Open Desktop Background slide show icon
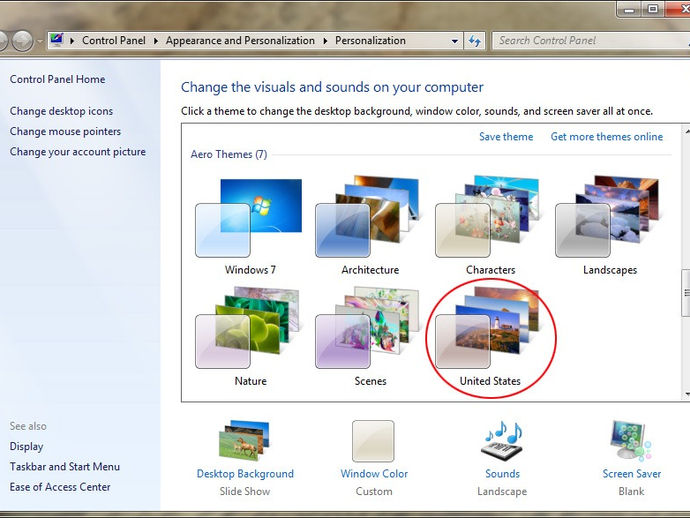Viewport: 690px width, 518px height. (244, 440)
